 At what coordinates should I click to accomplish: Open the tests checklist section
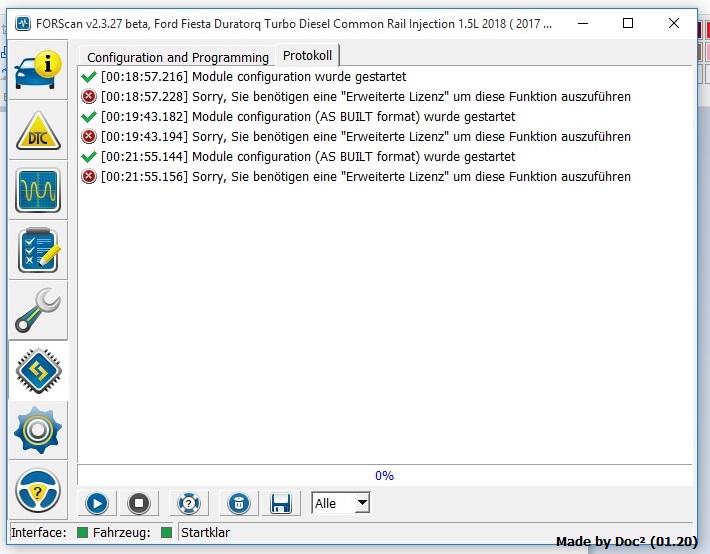[x=38, y=250]
